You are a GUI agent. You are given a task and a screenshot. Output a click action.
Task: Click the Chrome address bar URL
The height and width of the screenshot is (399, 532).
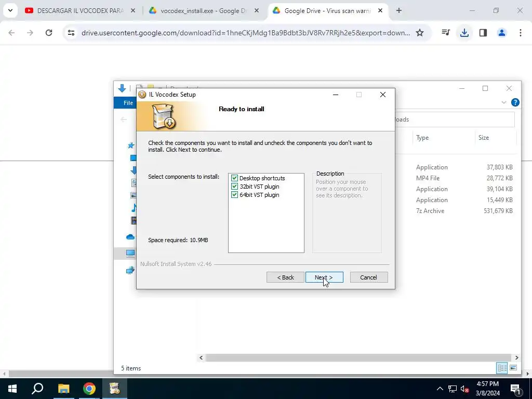246,33
